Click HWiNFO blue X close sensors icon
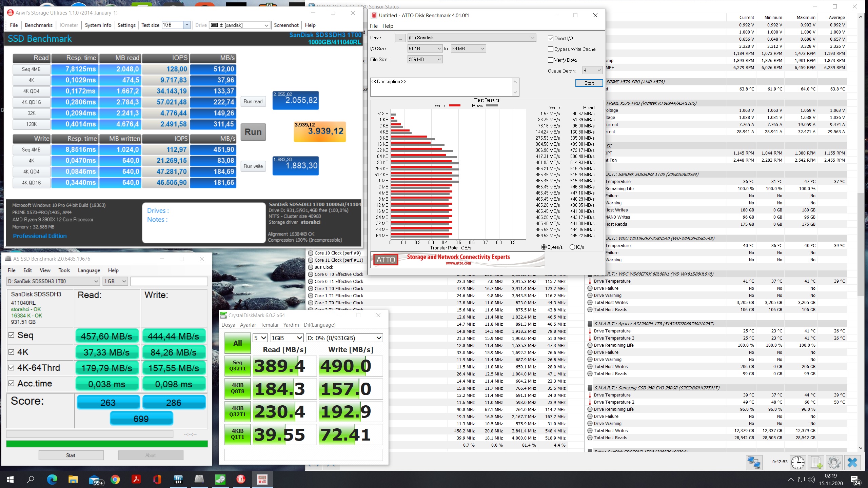The image size is (868, 488). pyautogui.click(x=852, y=462)
